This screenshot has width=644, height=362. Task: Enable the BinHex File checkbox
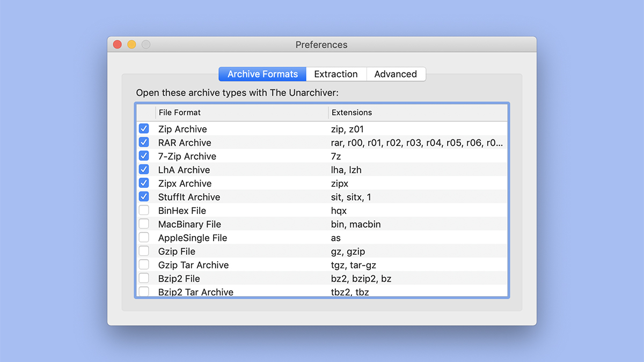(144, 210)
